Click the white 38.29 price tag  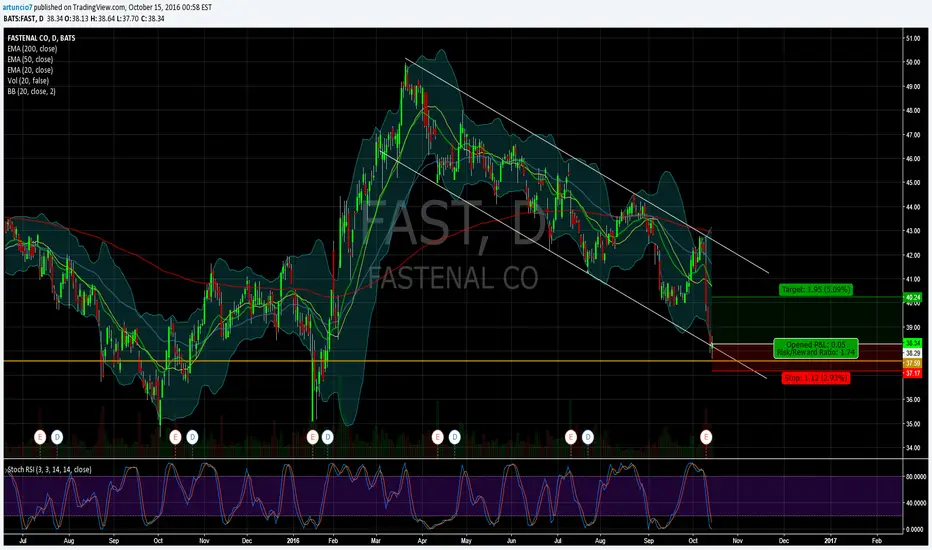[x=912, y=353]
